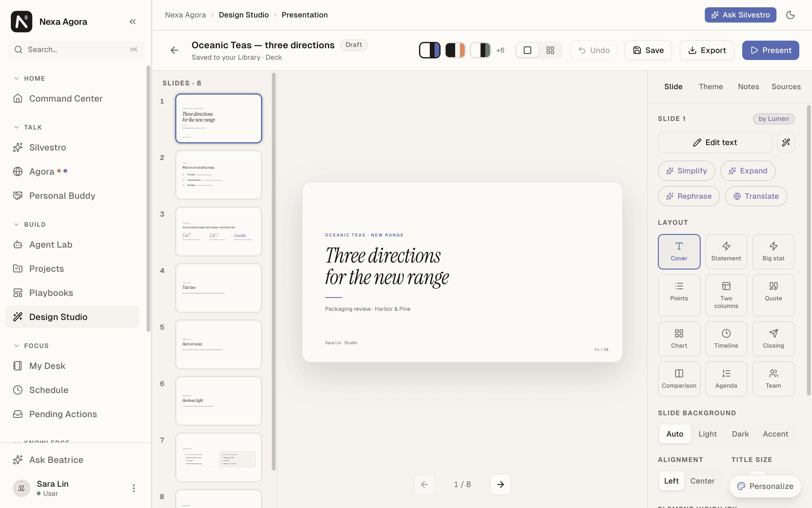812x508 pixels.
Task: Toggle dark mode moon icon
Action: (790, 15)
